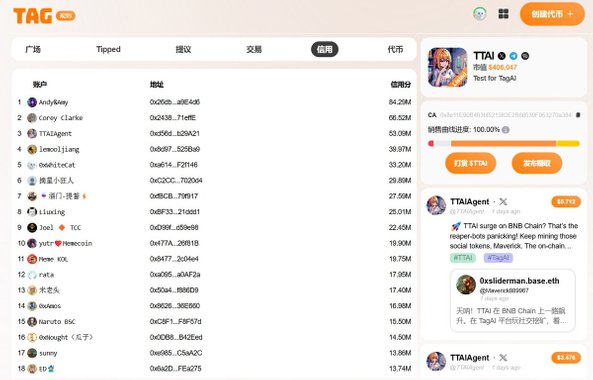Image resolution: width=593 pixels, height=380 pixels.
Task: Click address 0x477A...26f81B
Action: point(174,243)
